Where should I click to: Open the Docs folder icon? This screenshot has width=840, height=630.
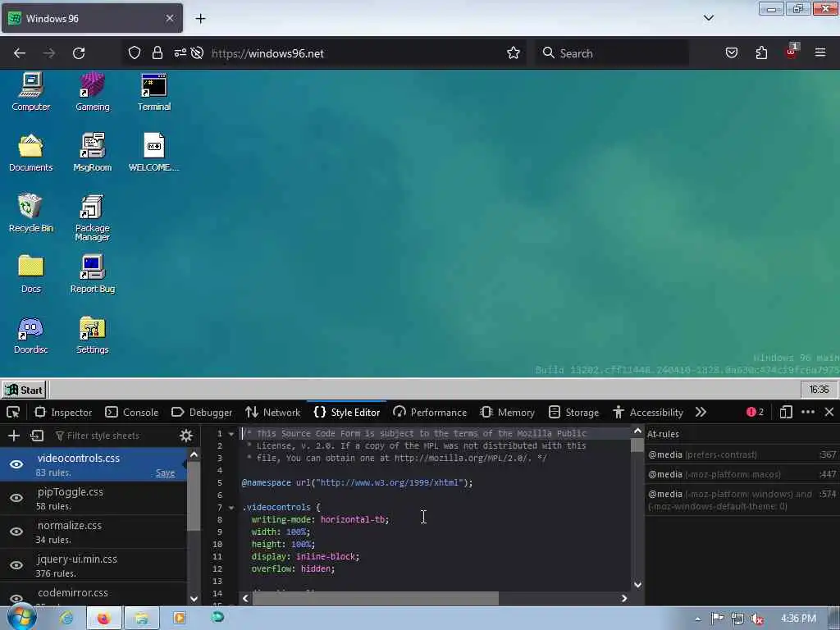click(x=31, y=274)
